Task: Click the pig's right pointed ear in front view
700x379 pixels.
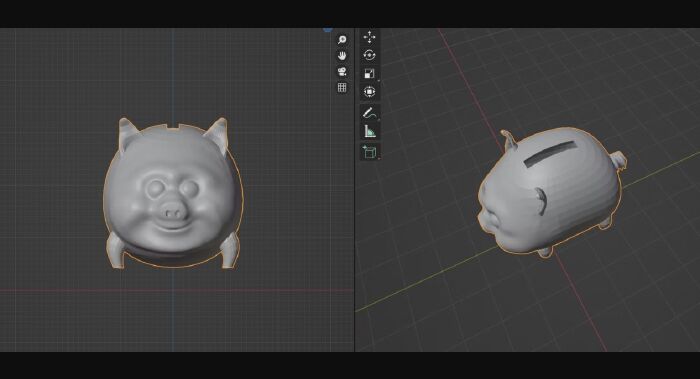Action: click(x=217, y=133)
